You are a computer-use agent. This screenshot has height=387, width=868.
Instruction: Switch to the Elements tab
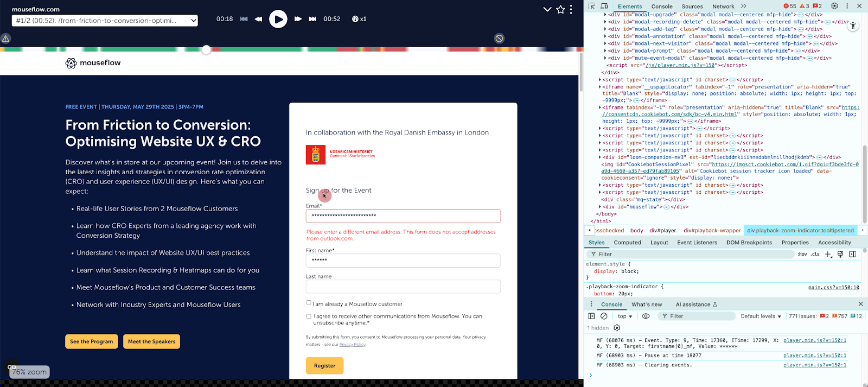point(630,7)
